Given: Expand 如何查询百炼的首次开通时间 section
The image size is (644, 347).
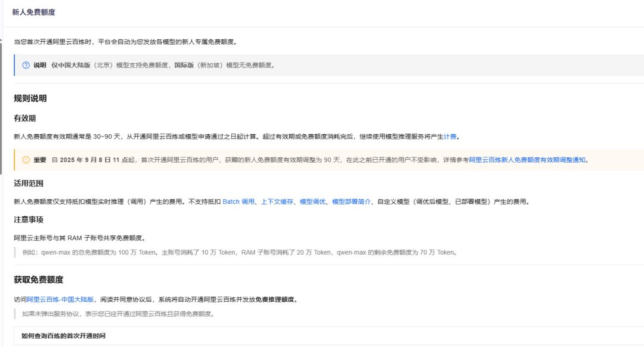Looking at the screenshot, I should [329, 336].
